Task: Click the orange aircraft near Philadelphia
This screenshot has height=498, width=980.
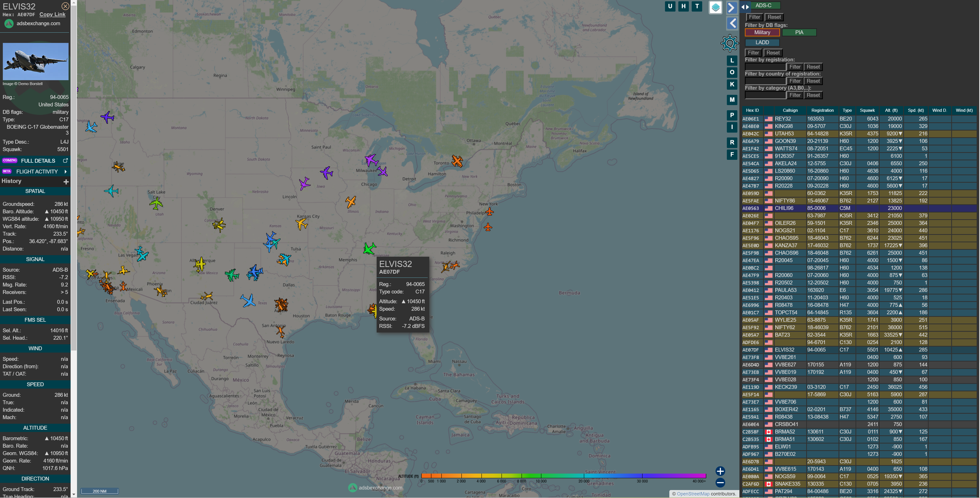Action: pos(490,211)
